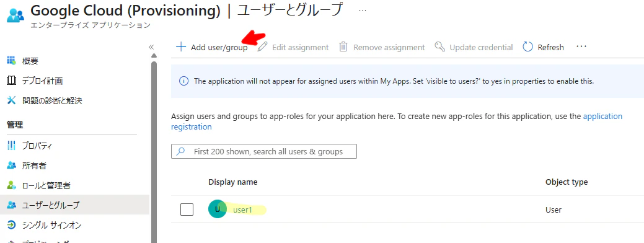
Task: Click the Edit assignment pencil icon
Action: pyautogui.click(x=262, y=46)
